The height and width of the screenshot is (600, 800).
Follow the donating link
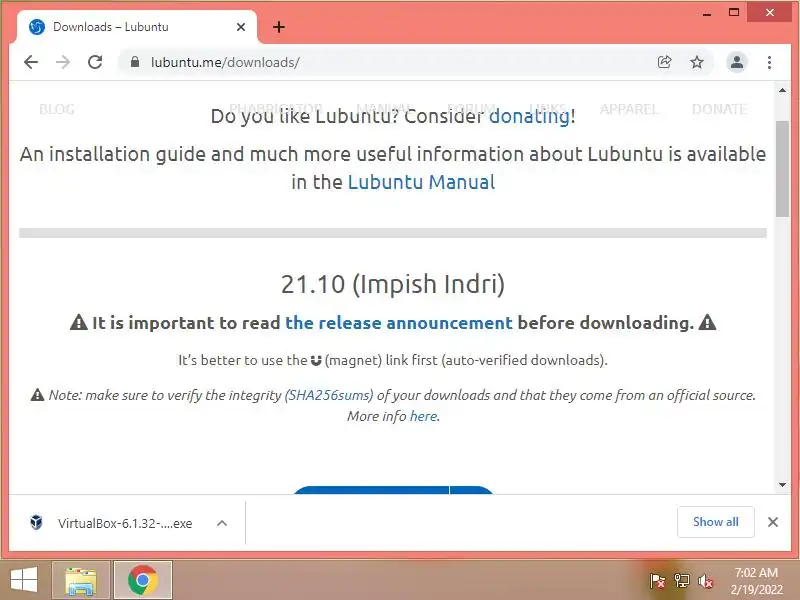[x=529, y=116]
